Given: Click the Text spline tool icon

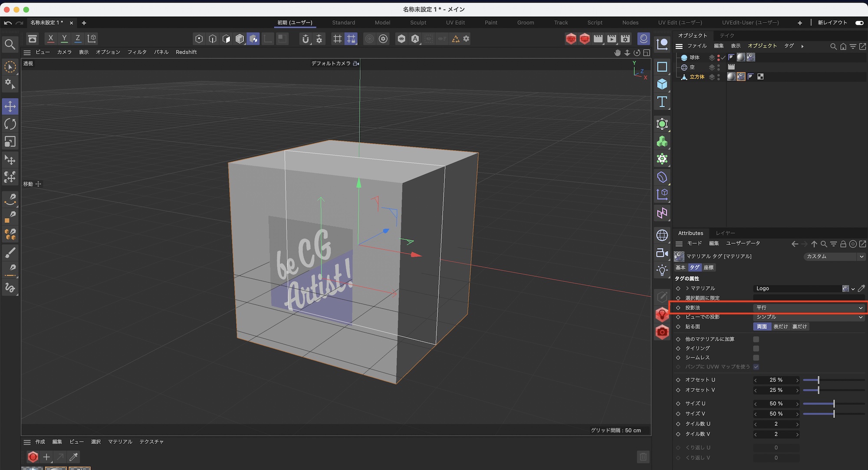Looking at the screenshot, I should 662,102.
